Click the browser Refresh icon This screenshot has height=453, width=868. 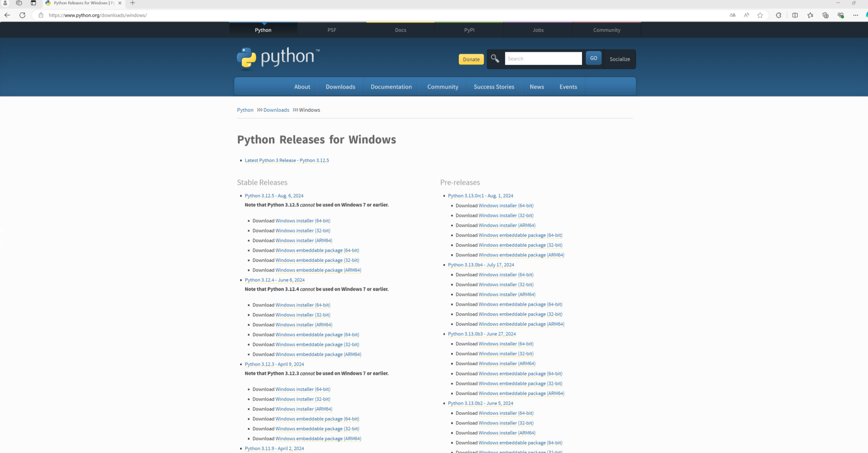click(22, 15)
